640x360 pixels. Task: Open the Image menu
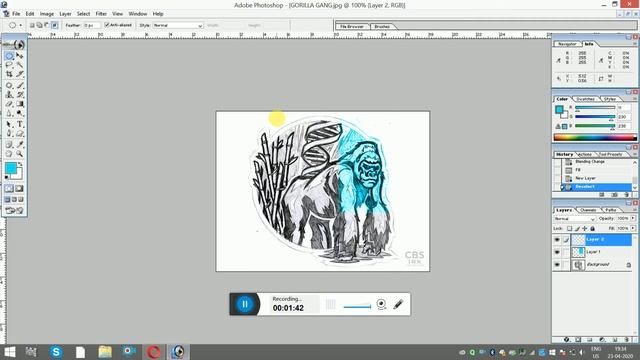(x=47, y=13)
